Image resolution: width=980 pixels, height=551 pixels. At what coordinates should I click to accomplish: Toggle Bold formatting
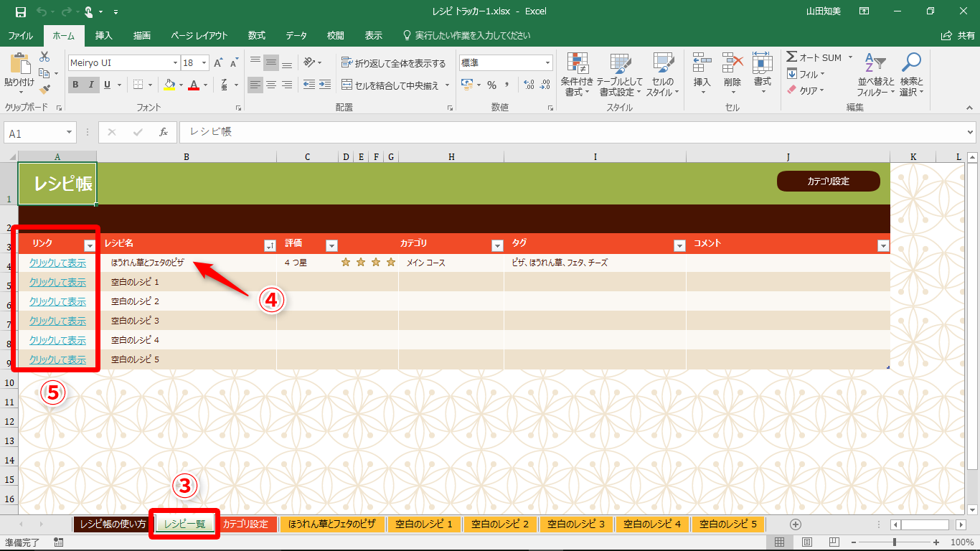point(75,85)
